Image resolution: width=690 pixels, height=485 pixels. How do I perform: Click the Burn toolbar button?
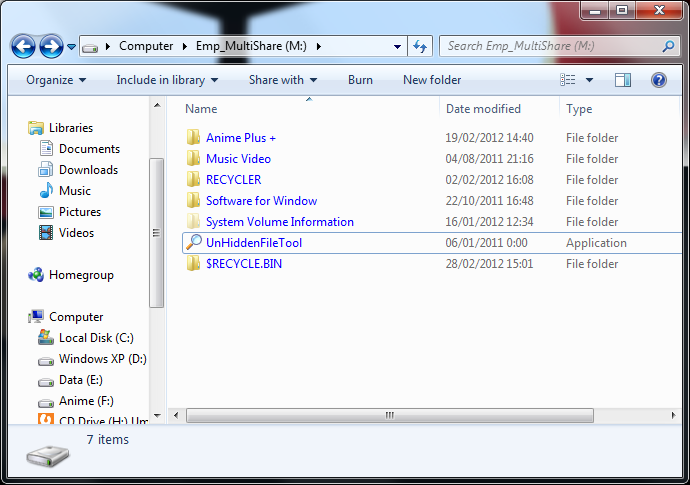[x=360, y=80]
